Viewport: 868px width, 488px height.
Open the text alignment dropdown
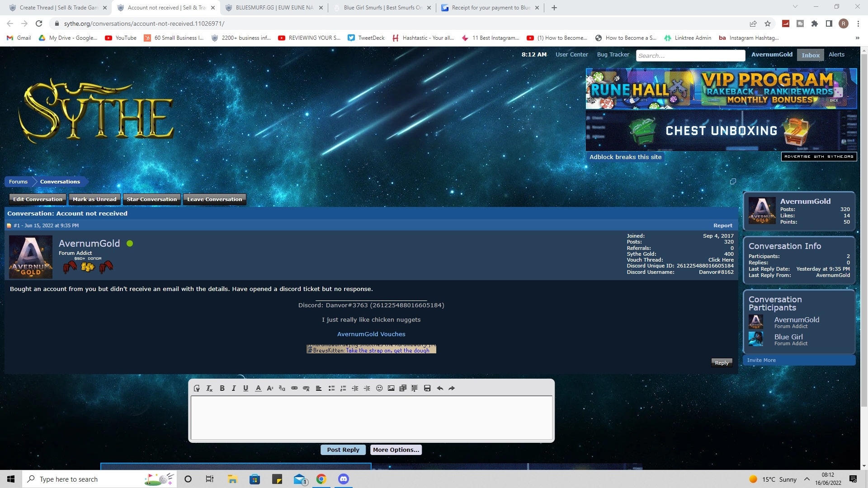pos(319,388)
